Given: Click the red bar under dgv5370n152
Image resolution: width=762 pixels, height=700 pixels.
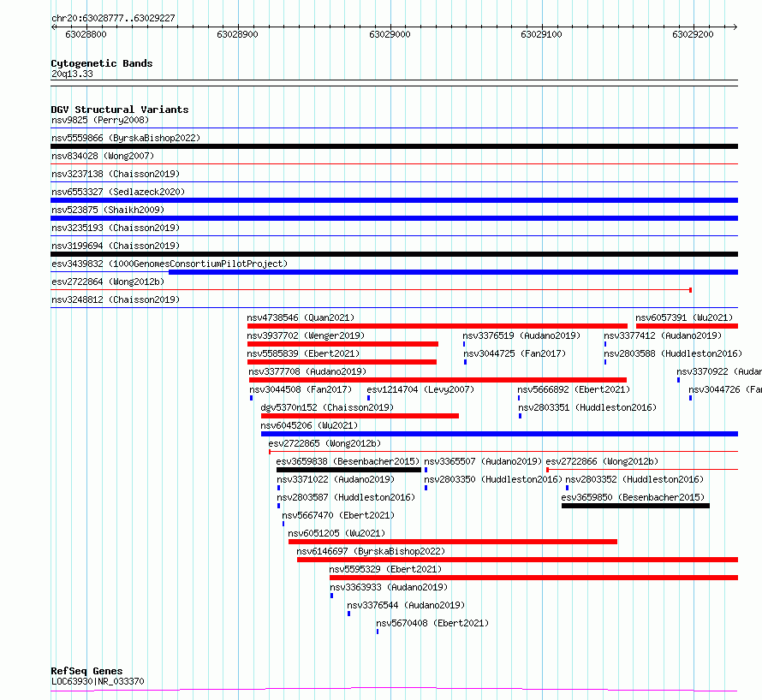Looking at the screenshot, I should coord(360,416).
